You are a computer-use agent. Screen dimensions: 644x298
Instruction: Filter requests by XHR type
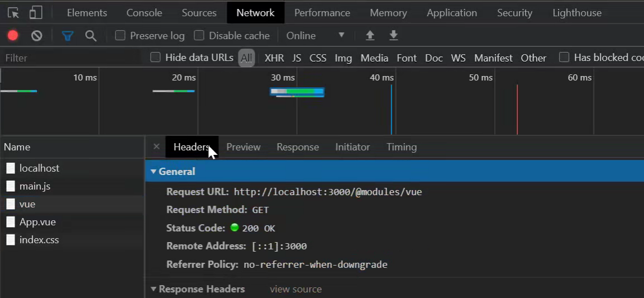click(274, 58)
